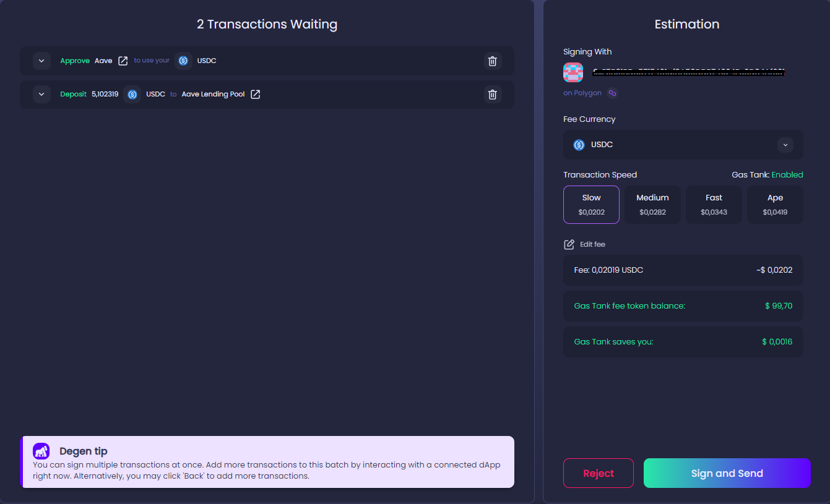The image size is (830, 504).
Task: Click the 'Degen tip' heading
Action: (84, 451)
